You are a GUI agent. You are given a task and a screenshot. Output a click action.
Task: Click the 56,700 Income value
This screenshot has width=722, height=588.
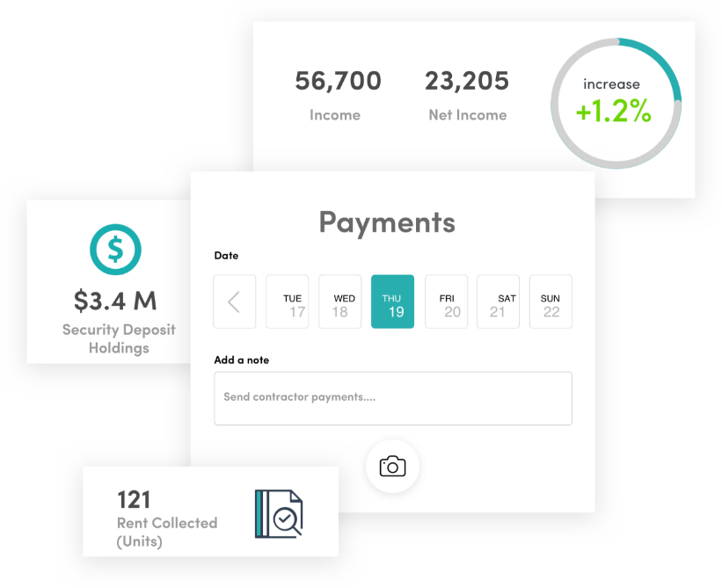pyautogui.click(x=338, y=81)
